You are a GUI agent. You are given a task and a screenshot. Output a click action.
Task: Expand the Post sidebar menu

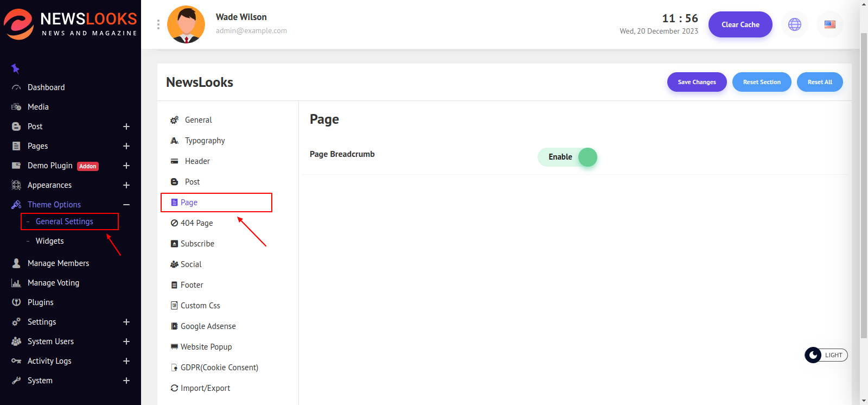coord(126,126)
